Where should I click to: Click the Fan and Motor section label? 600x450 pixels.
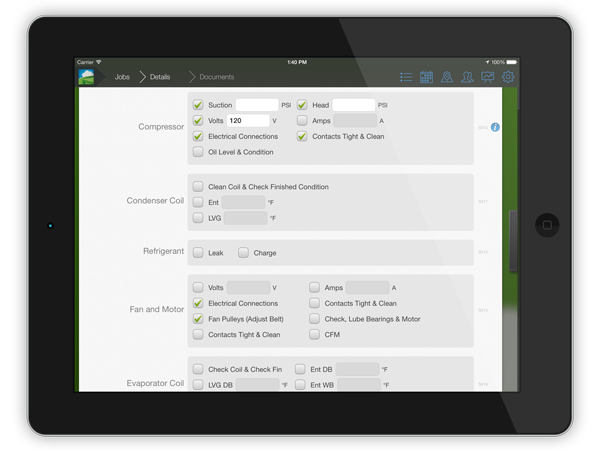pyautogui.click(x=157, y=309)
